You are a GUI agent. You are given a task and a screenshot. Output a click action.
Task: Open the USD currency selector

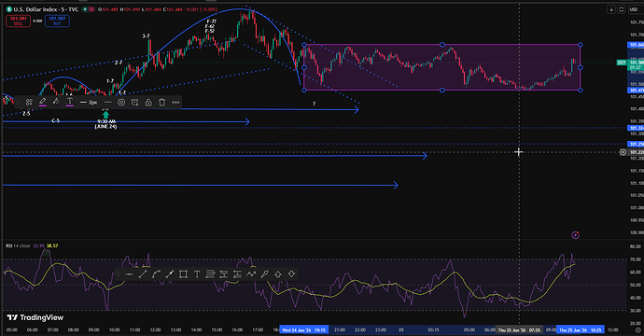point(636,9)
